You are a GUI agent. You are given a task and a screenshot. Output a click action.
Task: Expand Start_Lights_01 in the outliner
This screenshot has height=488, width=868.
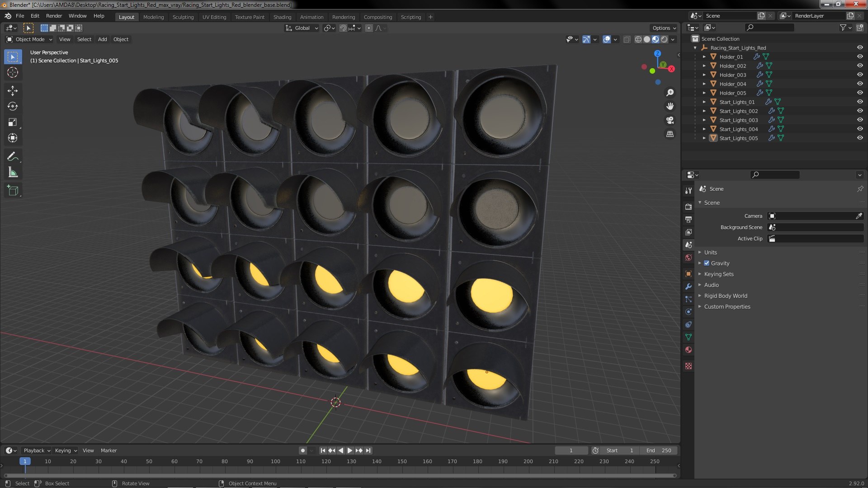pyautogui.click(x=704, y=102)
